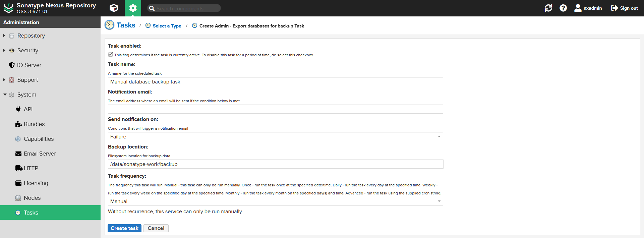Click the Sonatype Nexus logo icon
644x238 pixels.
(x=8, y=8)
